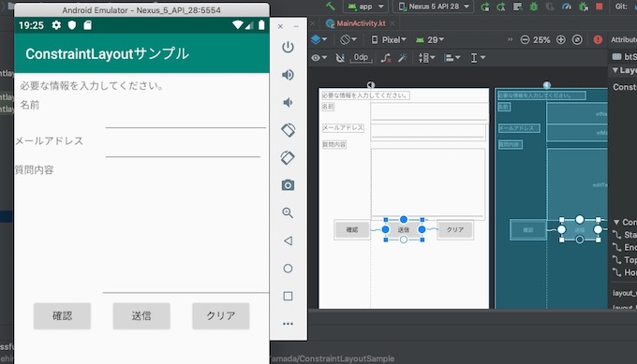Tap the emulator Overview square button
Screen dimensions: 637x364
click(288, 296)
